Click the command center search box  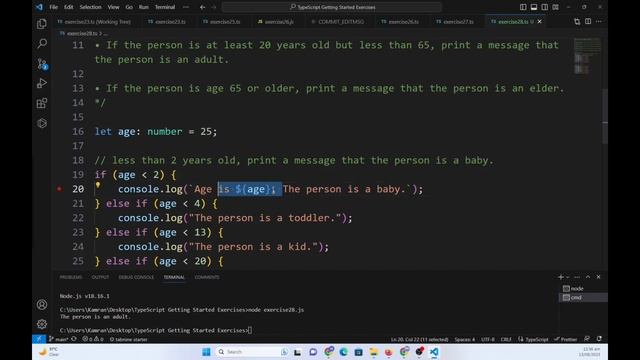[332, 7]
